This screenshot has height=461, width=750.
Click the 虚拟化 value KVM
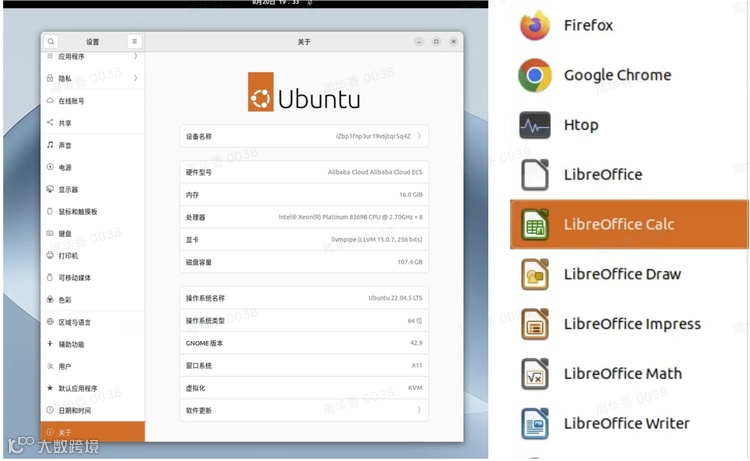click(x=415, y=388)
